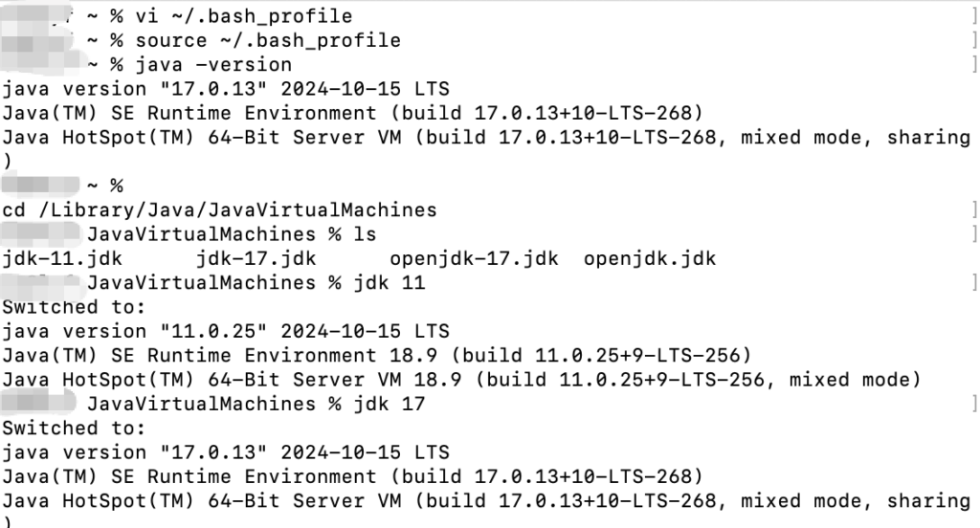The width and height of the screenshot is (980, 528).
Task: Click the 'Runtime Environment 18.9' output line
Action: (377, 356)
